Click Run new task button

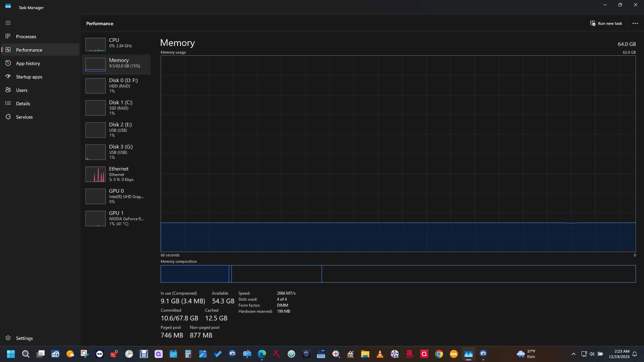(606, 23)
